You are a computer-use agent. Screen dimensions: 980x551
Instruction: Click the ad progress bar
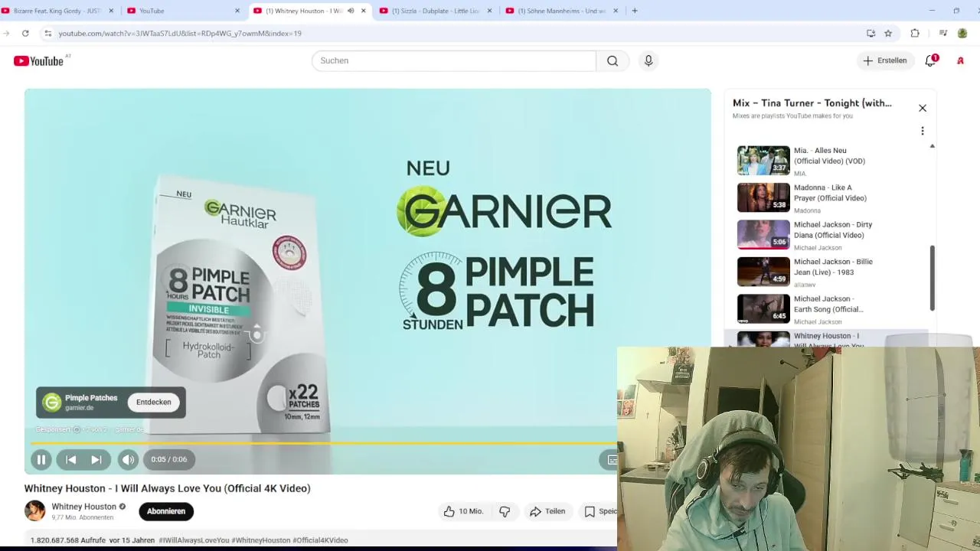325,443
